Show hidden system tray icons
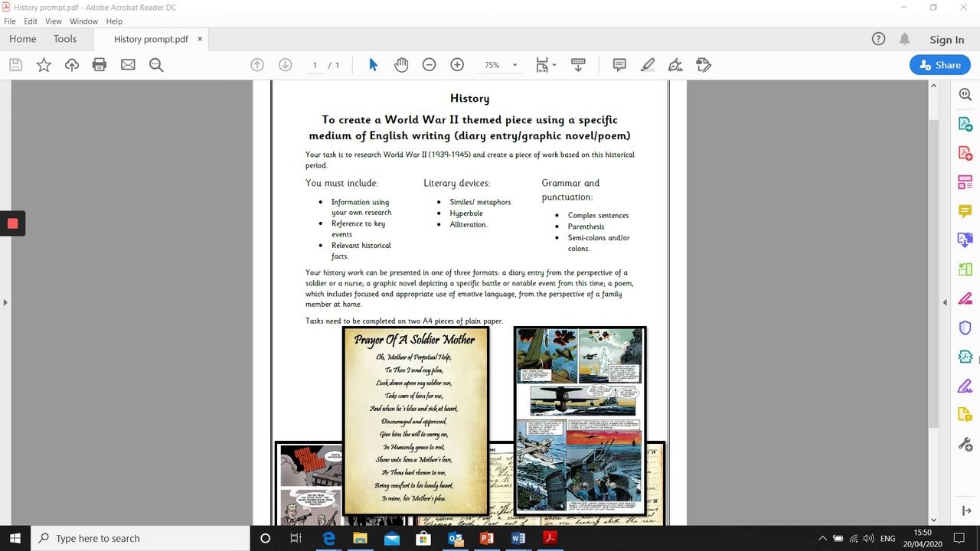 point(822,538)
